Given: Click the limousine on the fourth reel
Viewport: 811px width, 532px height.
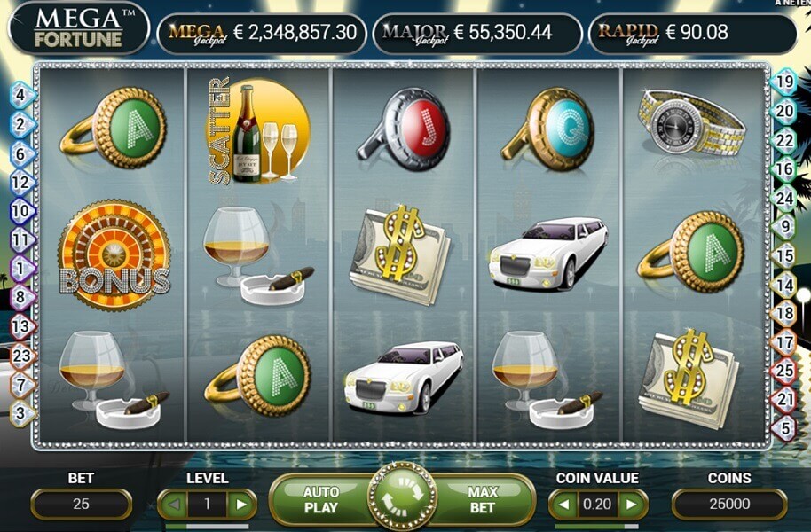Looking at the screenshot, I should [x=548, y=253].
